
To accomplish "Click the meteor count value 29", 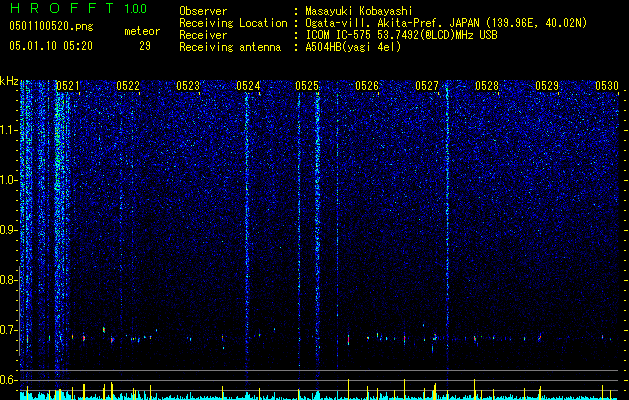I will pyautogui.click(x=145, y=46).
